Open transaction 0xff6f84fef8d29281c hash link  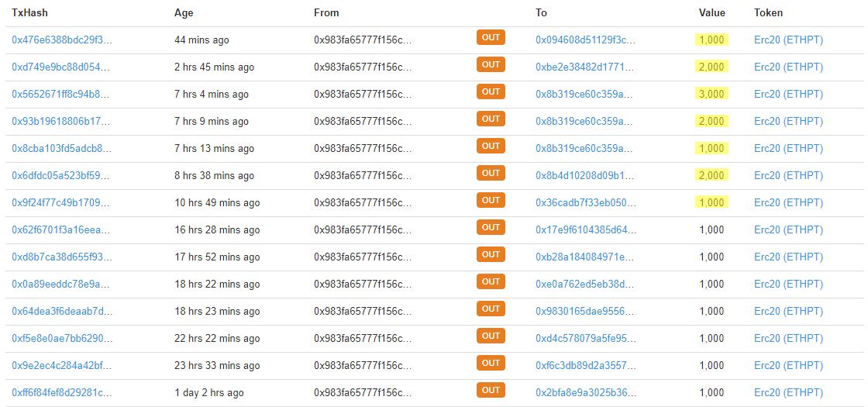(x=62, y=392)
